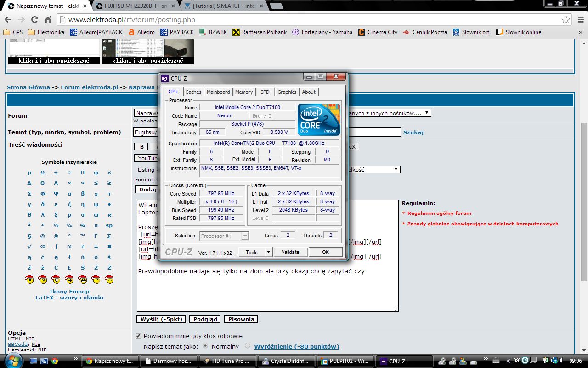Image resolution: width=588 pixels, height=368 pixels.
Task: Expand the CPU-Z Tools dropdown arrow
Action: tap(268, 252)
